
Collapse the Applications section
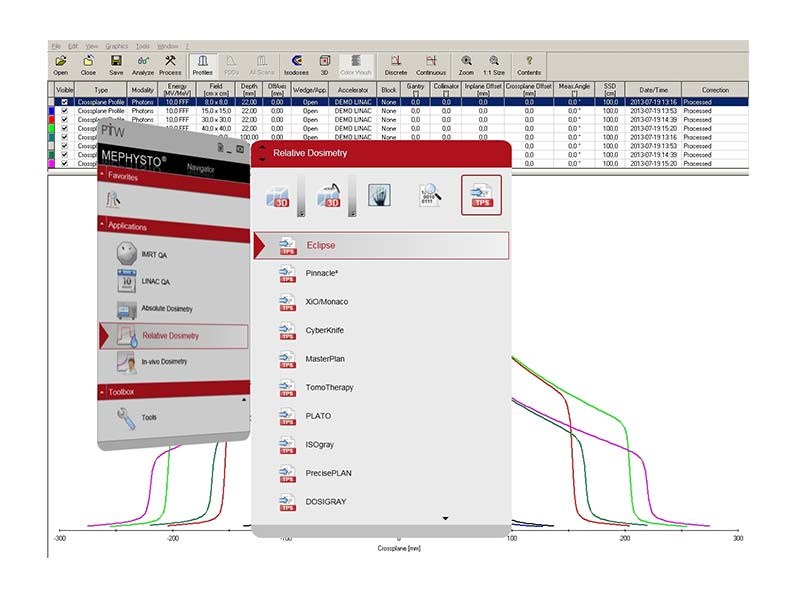102,224
